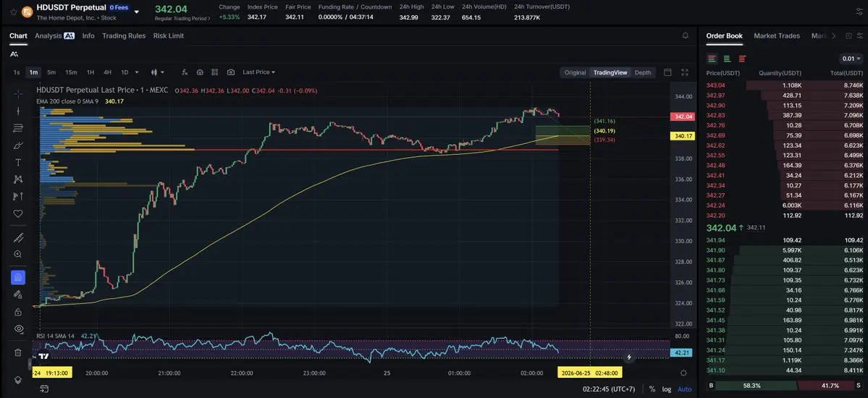Switch chart view to Depth
The height and width of the screenshot is (398, 868).
coord(643,72)
